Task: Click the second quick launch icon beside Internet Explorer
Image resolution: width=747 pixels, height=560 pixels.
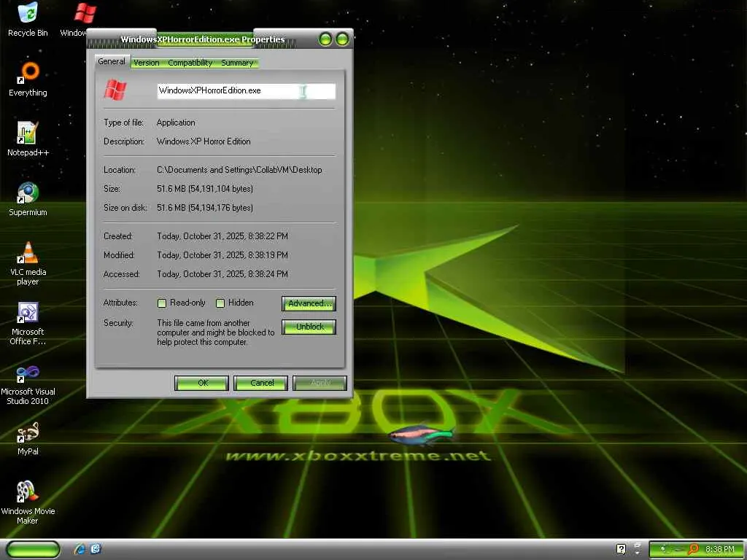Action: (96, 549)
